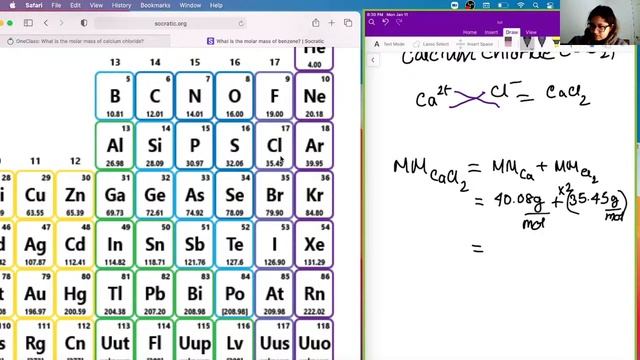
Task: Select the OneNote Draw tab
Action: tap(511, 32)
